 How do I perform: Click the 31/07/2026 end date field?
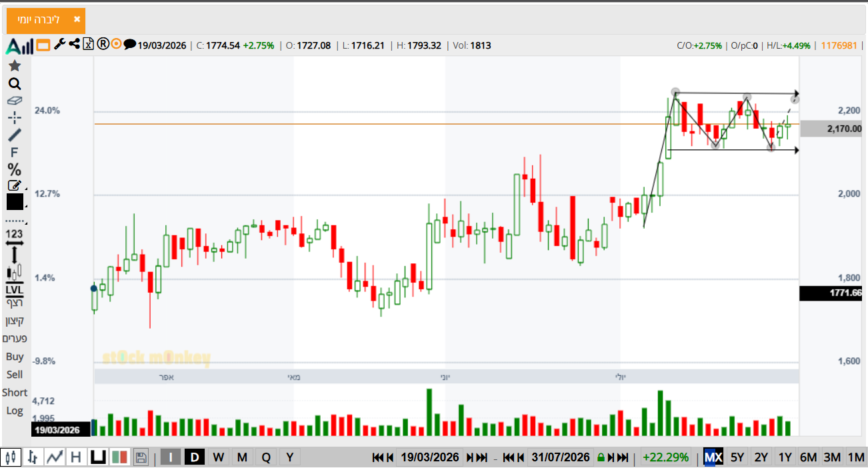(561, 457)
